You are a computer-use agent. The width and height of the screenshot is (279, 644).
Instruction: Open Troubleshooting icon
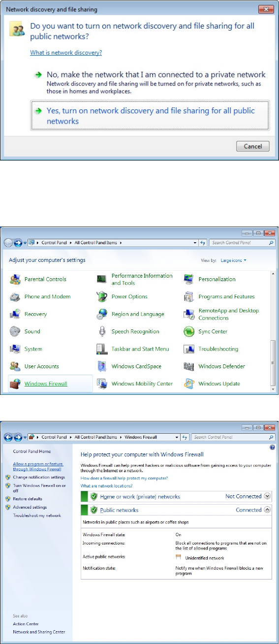pos(189,349)
